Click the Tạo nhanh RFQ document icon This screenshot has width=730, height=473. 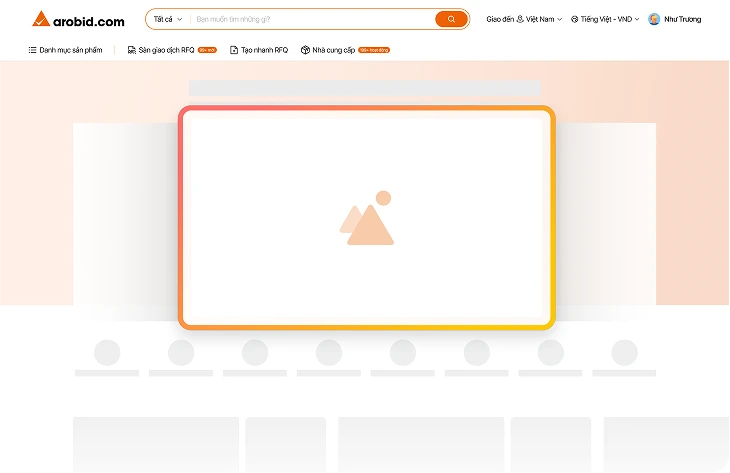[x=234, y=50]
